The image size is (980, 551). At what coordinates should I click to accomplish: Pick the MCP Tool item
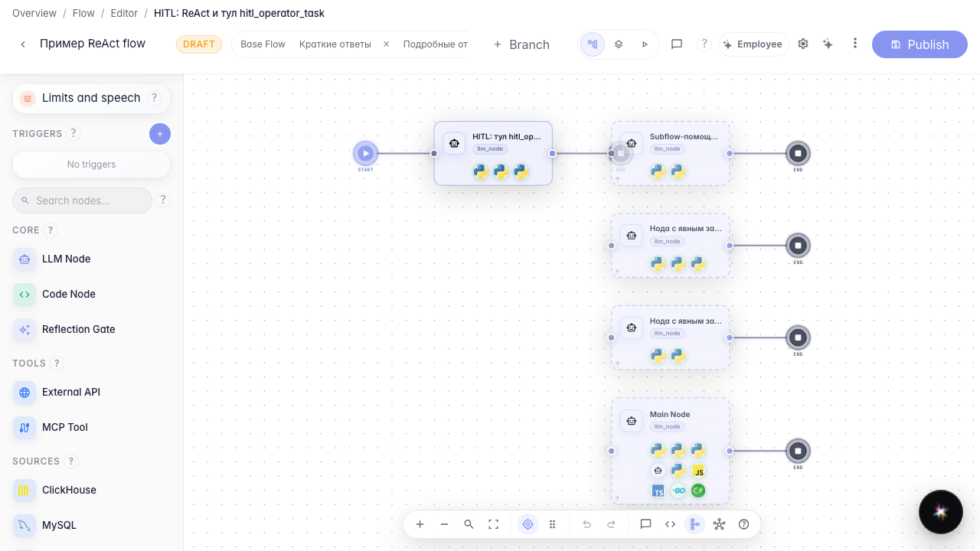(x=92, y=427)
